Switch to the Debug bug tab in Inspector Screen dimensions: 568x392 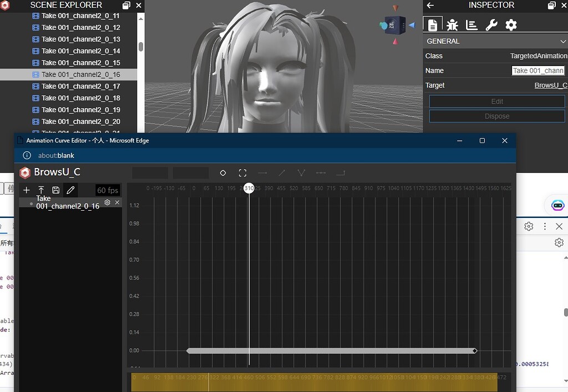pos(453,24)
